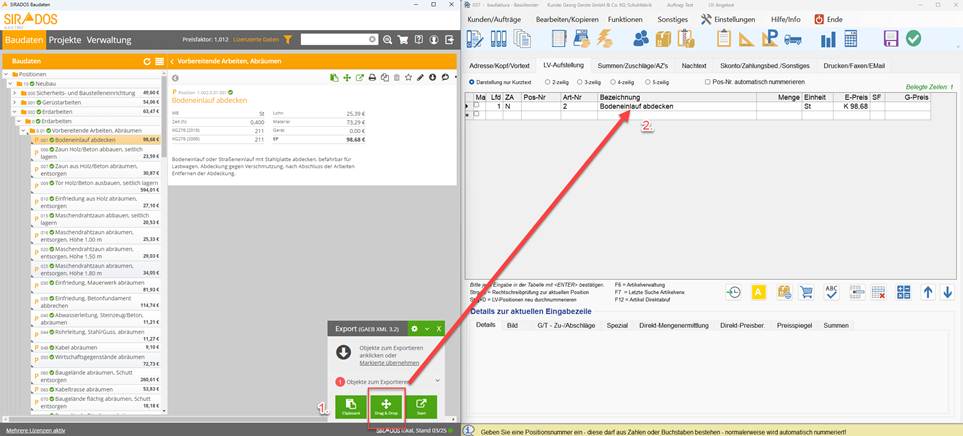Click the delivery truck icon
This screenshot has width=963, height=436.
coord(792,39)
